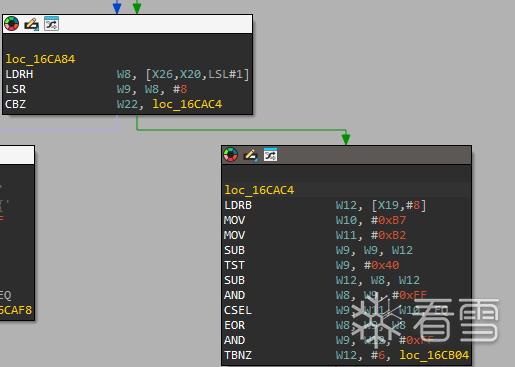
Task: Click the EOR instruction mnemonic
Action: 234,325
